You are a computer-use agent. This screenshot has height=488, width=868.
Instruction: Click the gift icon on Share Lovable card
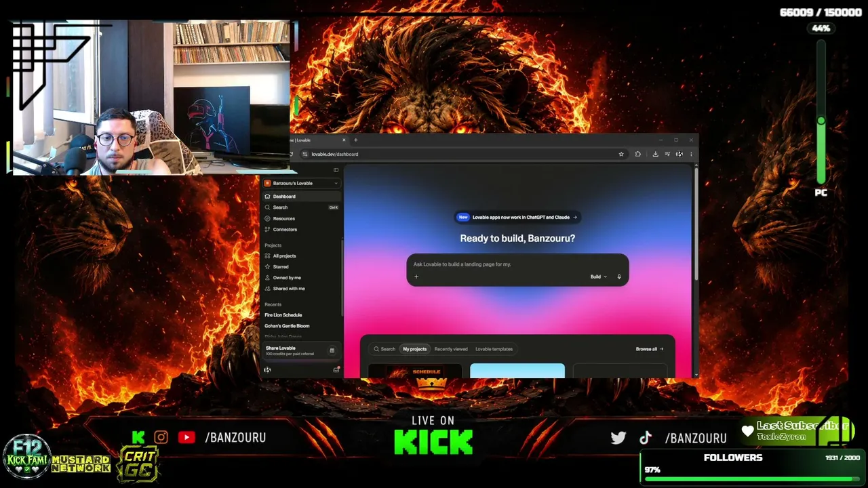click(x=332, y=350)
